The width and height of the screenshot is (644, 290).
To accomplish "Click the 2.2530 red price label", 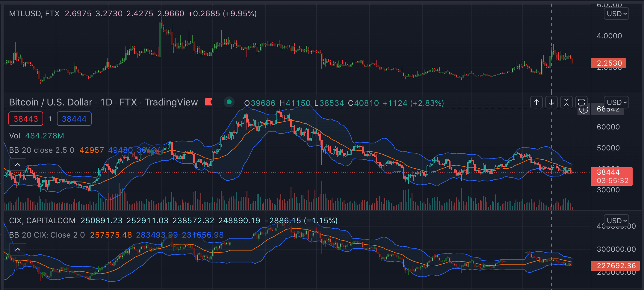I will 608,63.
